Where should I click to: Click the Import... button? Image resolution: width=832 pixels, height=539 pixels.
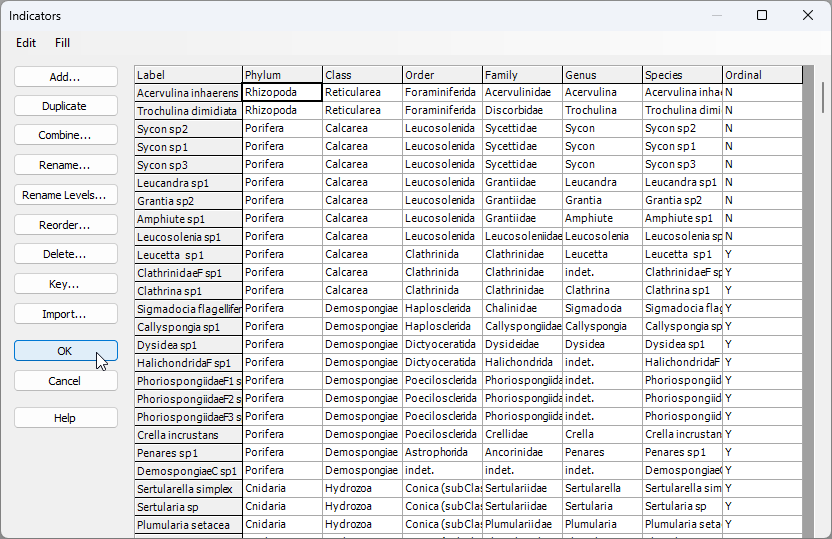65,314
